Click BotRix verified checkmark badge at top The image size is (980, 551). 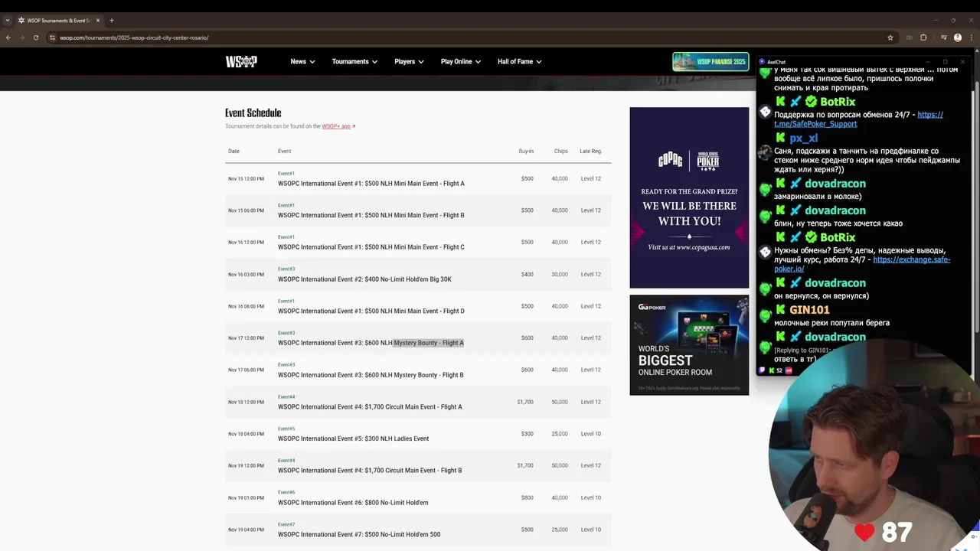click(811, 102)
